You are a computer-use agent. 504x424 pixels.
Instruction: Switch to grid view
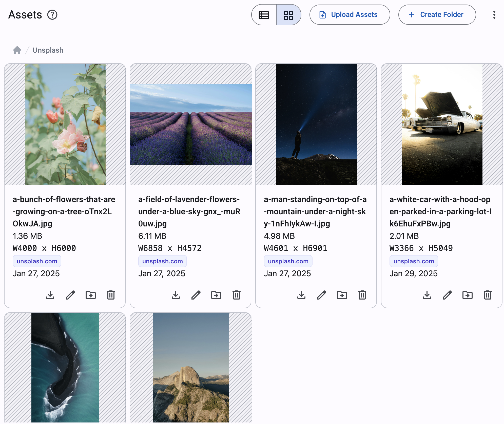point(288,15)
